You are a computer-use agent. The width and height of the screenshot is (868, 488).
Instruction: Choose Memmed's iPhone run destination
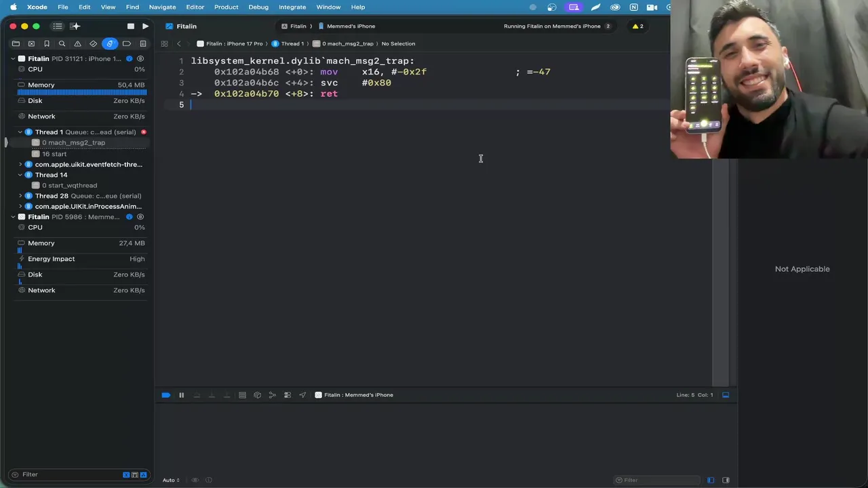[x=347, y=26]
